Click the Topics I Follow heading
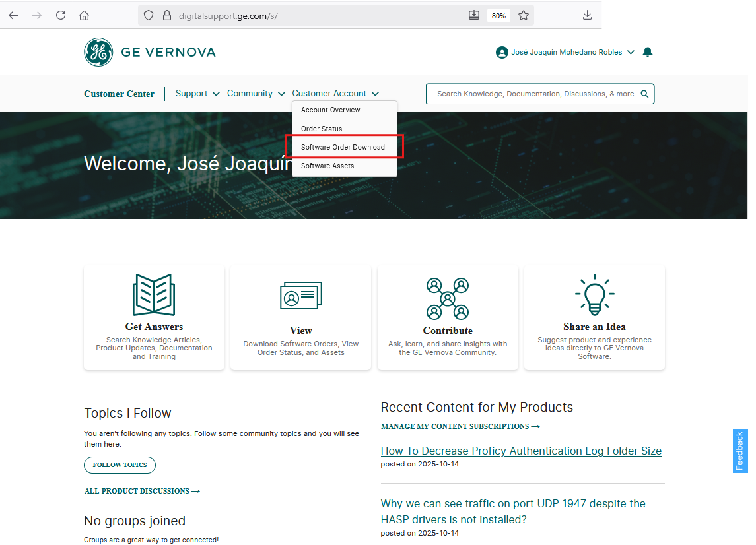Image resolution: width=756 pixels, height=545 pixels. 128,414
